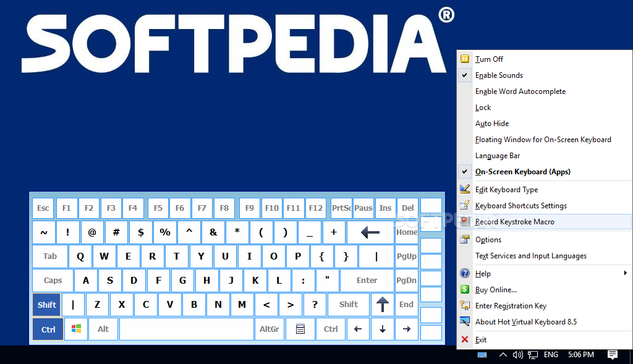Open the network tray icon

point(533,355)
